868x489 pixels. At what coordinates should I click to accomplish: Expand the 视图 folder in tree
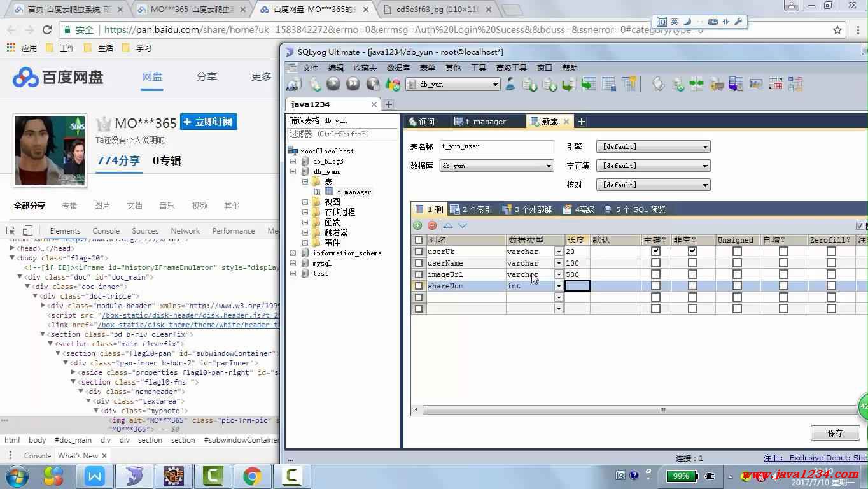coord(305,202)
